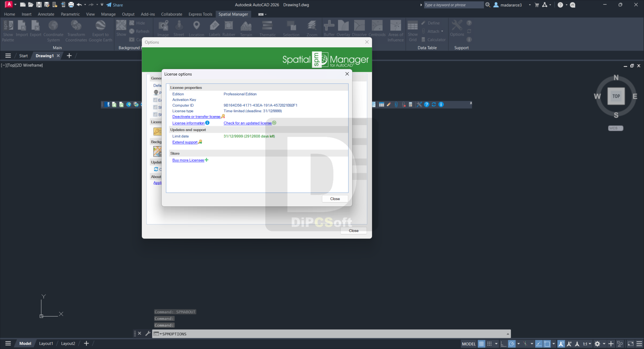Click the blue info icon on floating toolbar
Screen dimensions: 644x349
[441, 104]
